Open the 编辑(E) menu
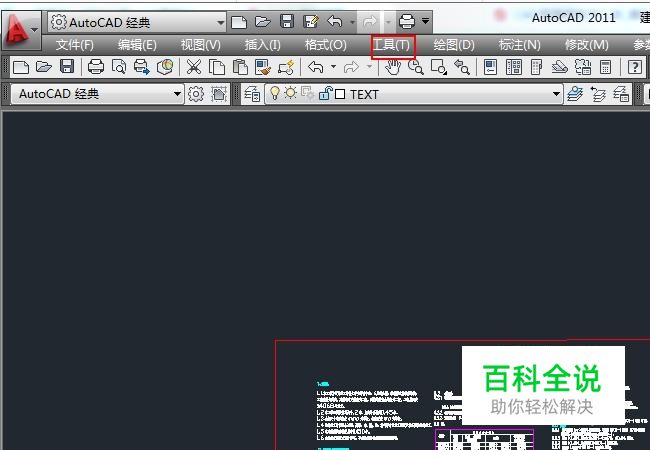The height and width of the screenshot is (450, 650). point(137,45)
